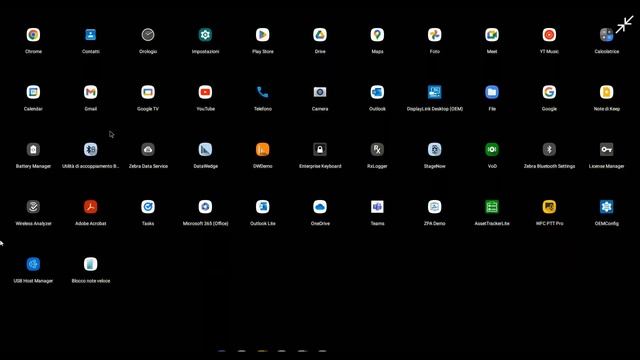Launch the YouTube app
The image size is (640, 360).
click(205, 92)
